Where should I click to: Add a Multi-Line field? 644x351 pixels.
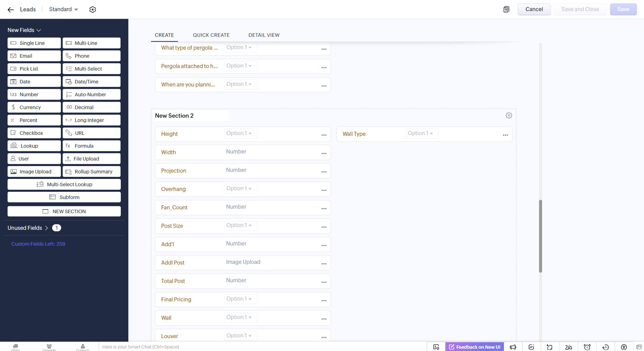click(91, 43)
